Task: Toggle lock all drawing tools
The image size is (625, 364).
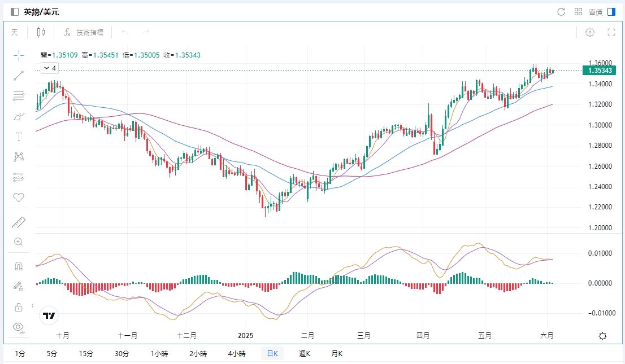Action: (x=19, y=307)
